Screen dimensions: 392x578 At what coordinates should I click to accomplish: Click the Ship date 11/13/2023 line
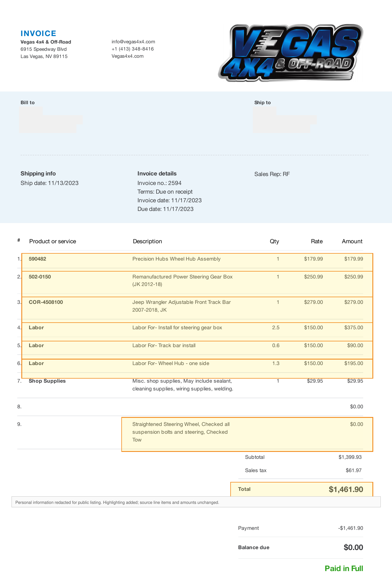[50, 183]
